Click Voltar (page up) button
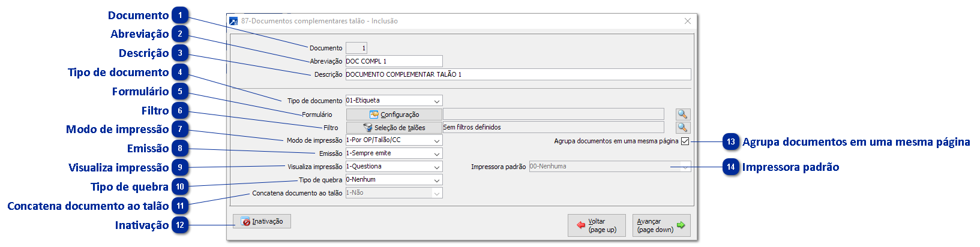 tap(597, 225)
